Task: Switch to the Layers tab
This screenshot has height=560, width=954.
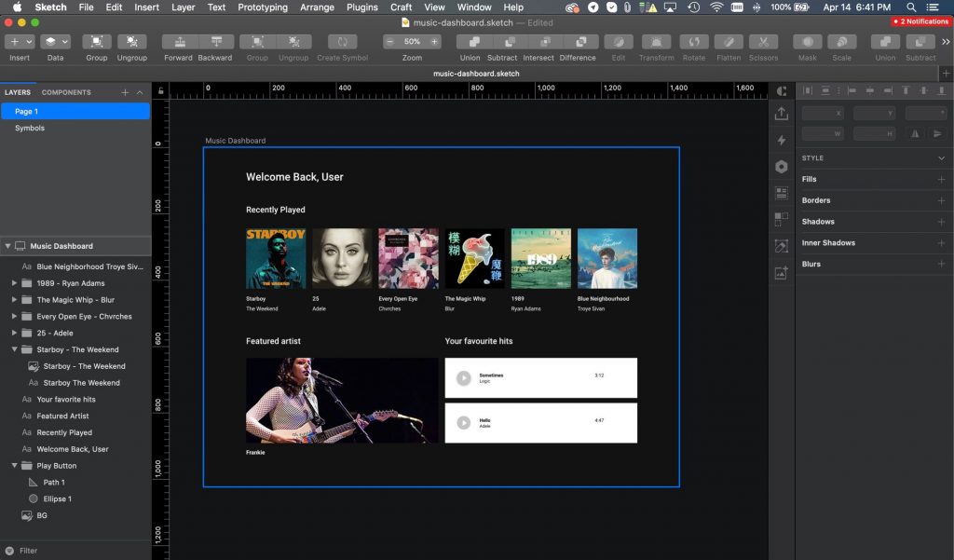Action: [x=18, y=92]
